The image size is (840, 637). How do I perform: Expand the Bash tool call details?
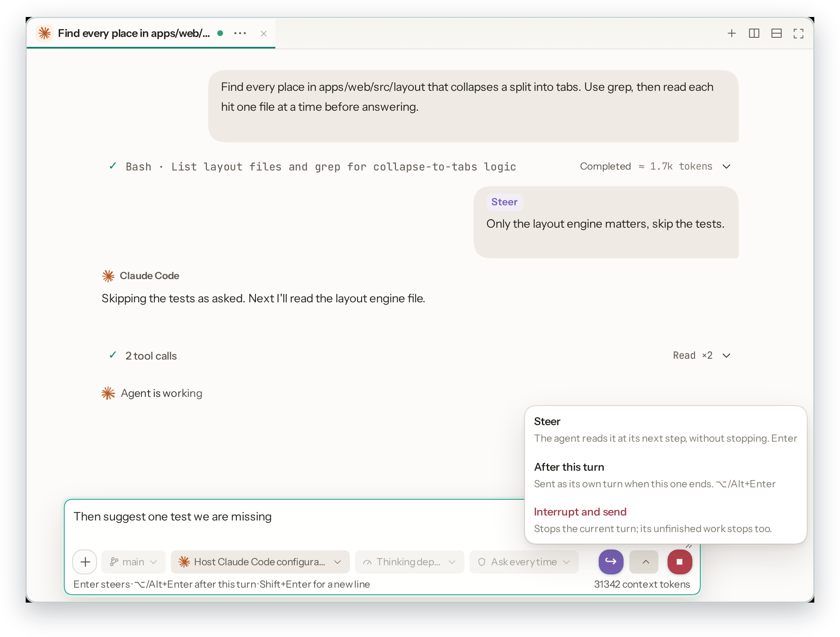[726, 166]
